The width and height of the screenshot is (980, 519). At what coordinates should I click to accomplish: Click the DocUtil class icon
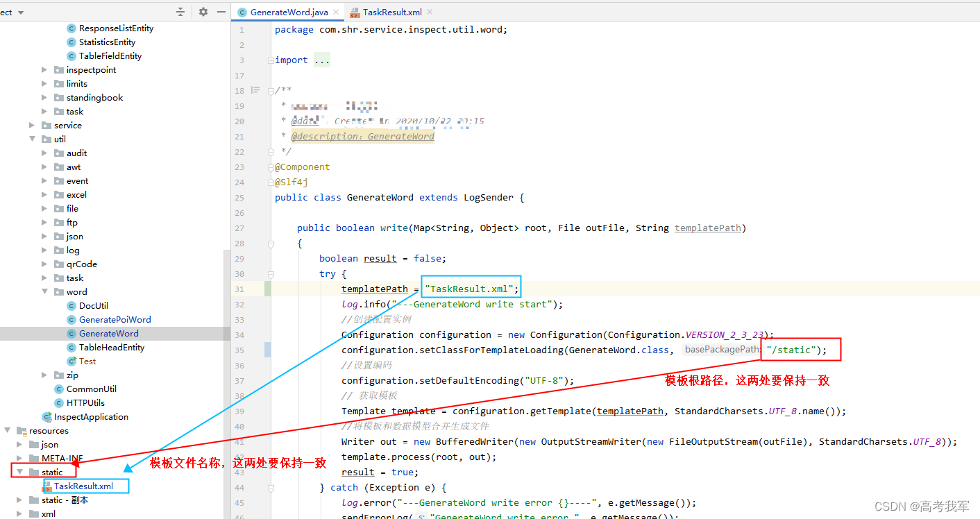(71, 305)
